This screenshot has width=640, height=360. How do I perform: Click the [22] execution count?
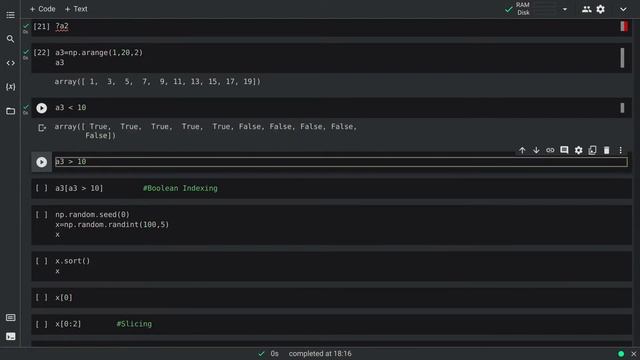pyautogui.click(x=41, y=53)
